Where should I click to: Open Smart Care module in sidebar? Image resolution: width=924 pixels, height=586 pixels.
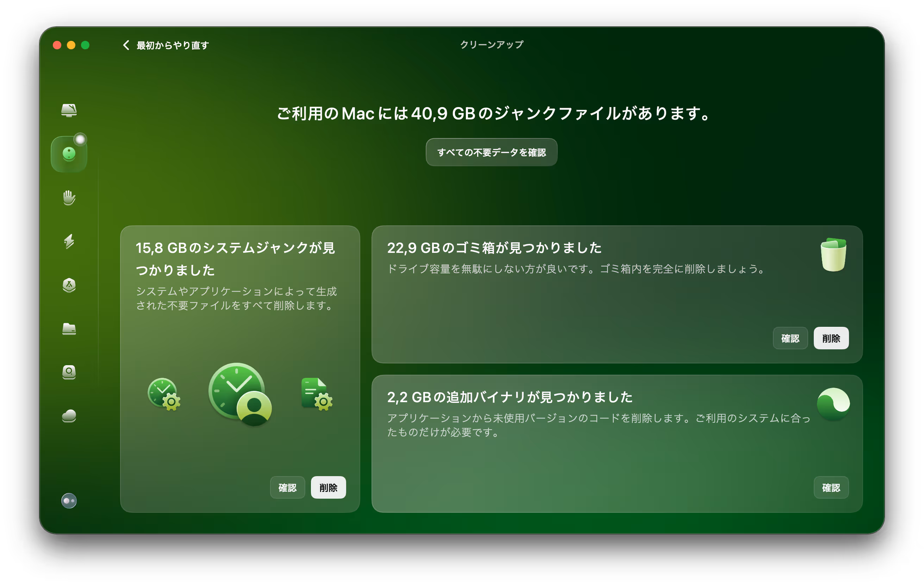pyautogui.click(x=69, y=110)
